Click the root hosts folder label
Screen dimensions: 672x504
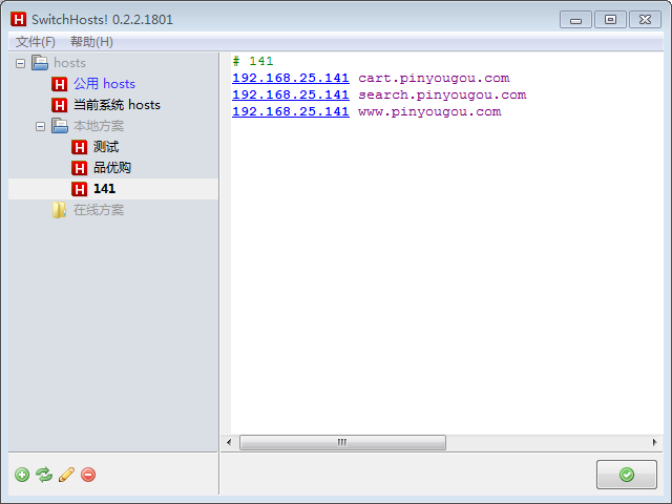(70, 63)
